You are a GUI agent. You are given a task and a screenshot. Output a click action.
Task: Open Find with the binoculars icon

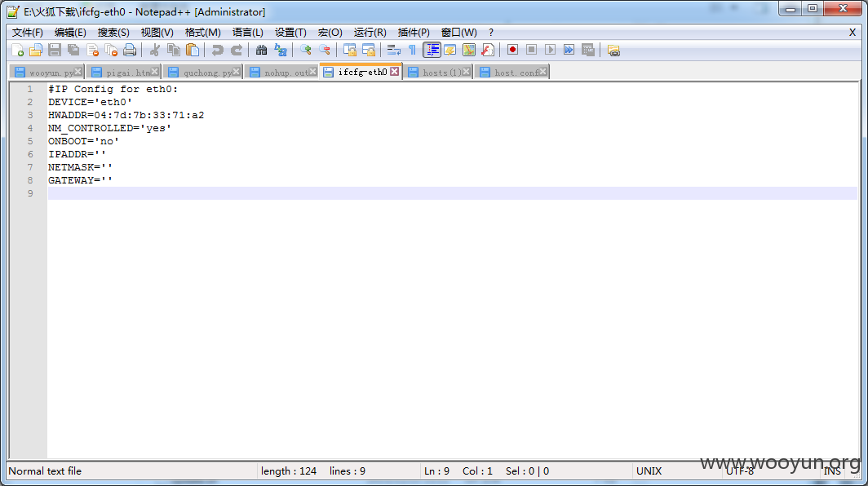click(261, 51)
